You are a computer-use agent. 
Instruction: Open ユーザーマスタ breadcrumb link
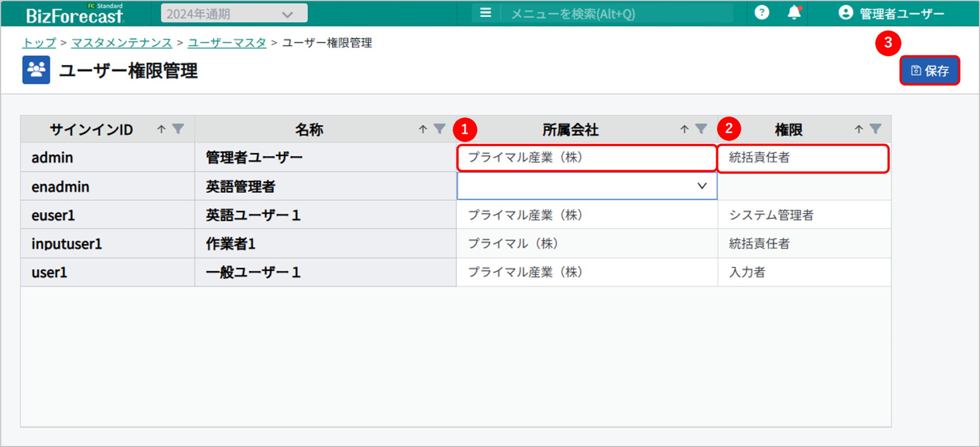tap(227, 43)
